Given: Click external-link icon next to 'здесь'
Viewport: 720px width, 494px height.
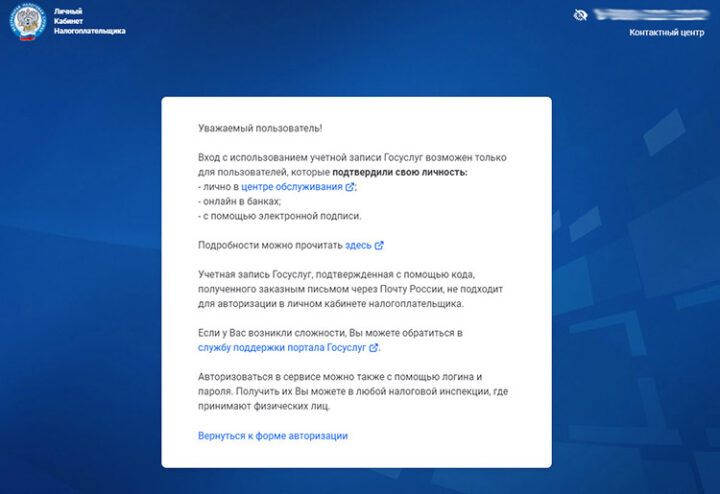Looking at the screenshot, I should (x=379, y=245).
